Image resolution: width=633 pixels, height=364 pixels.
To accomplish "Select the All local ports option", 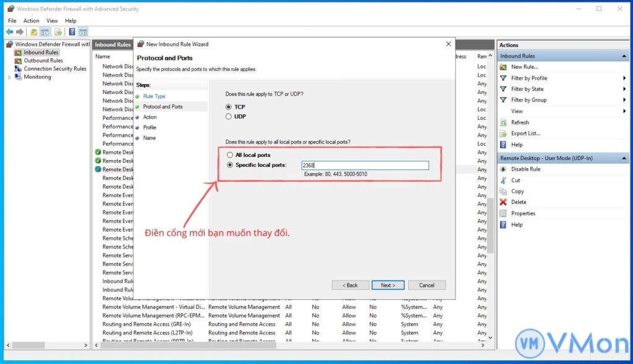I will click(x=229, y=154).
